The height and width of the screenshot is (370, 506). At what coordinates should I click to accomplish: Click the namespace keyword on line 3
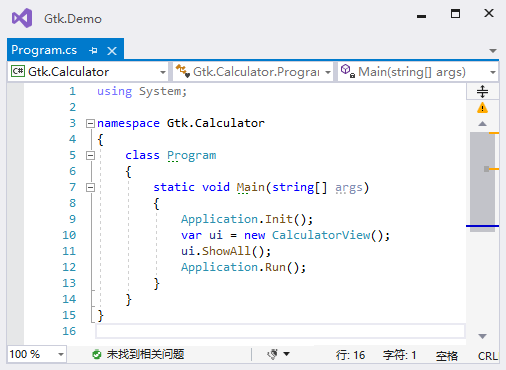pos(128,123)
